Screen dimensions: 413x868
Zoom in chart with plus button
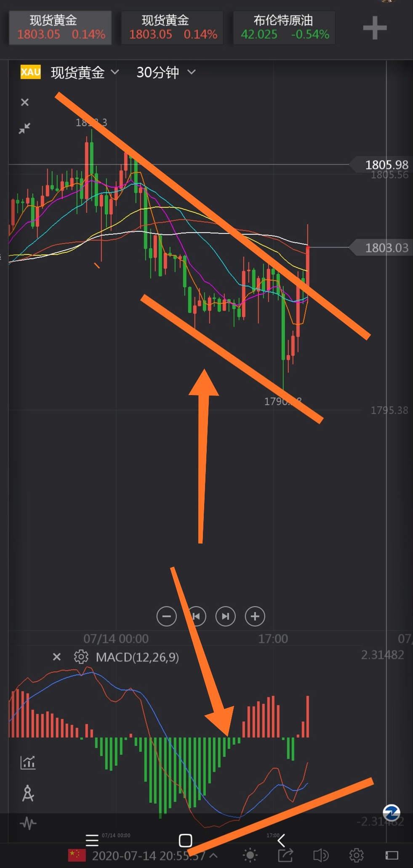tap(255, 616)
